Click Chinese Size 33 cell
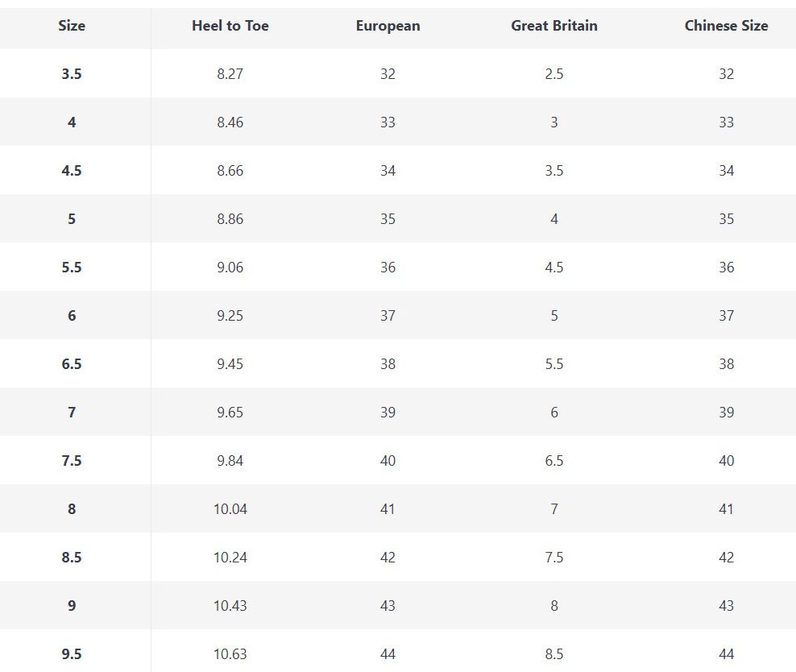 pos(726,122)
